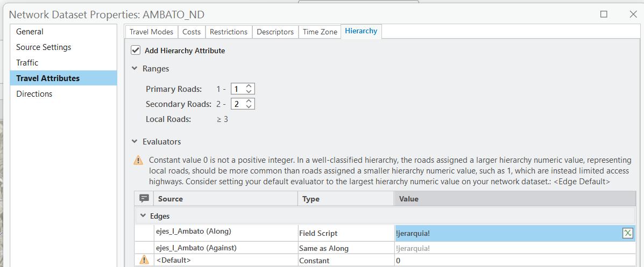Click ejes_l_Ambato (Along) Field Script type cell
Viewport: 644px width, 267px height.
(345, 234)
